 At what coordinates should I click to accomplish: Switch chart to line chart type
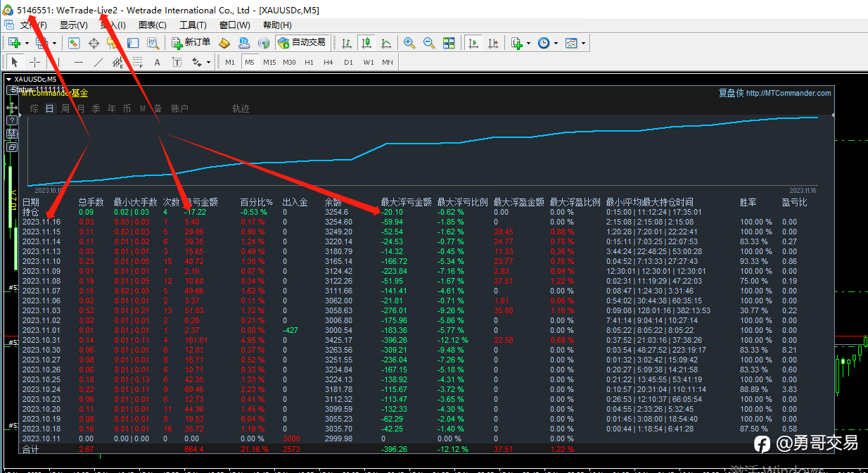[x=386, y=43]
